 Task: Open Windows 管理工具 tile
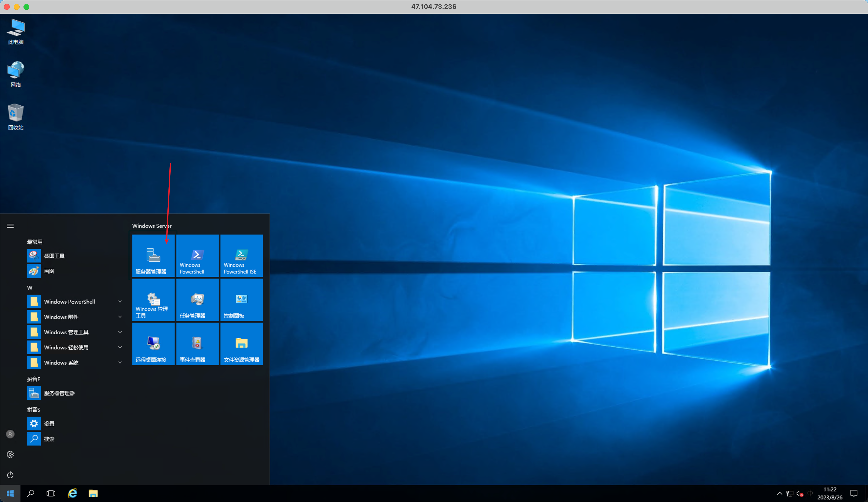click(x=153, y=300)
